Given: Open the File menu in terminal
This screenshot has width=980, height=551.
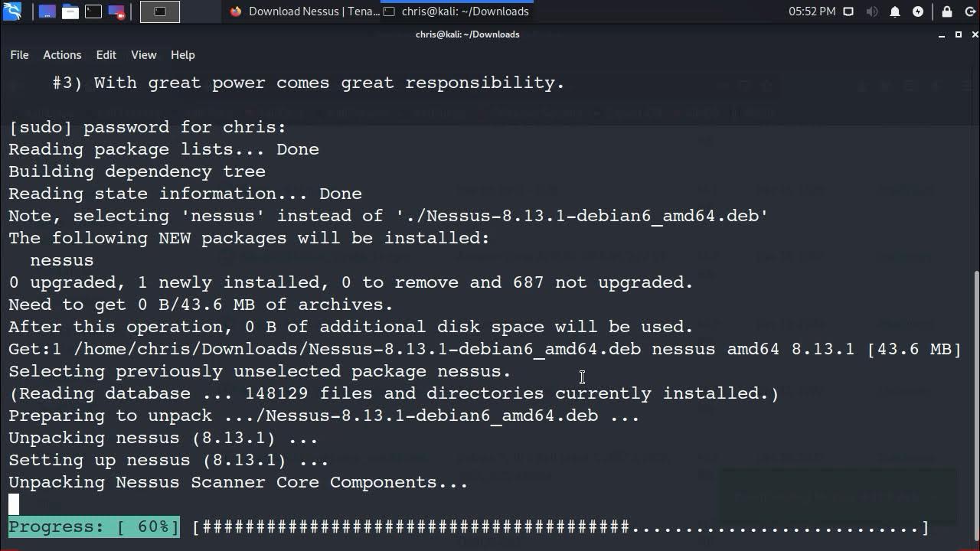Looking at the screenshot, I should [x=19, y=55].
